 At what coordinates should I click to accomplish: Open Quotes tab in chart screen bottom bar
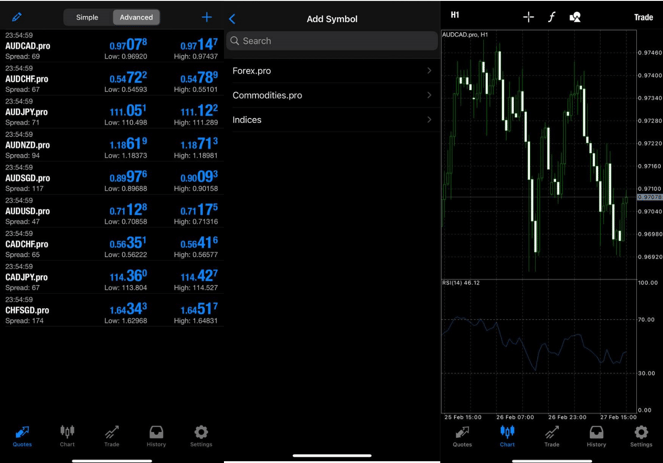tap(462, 436)
